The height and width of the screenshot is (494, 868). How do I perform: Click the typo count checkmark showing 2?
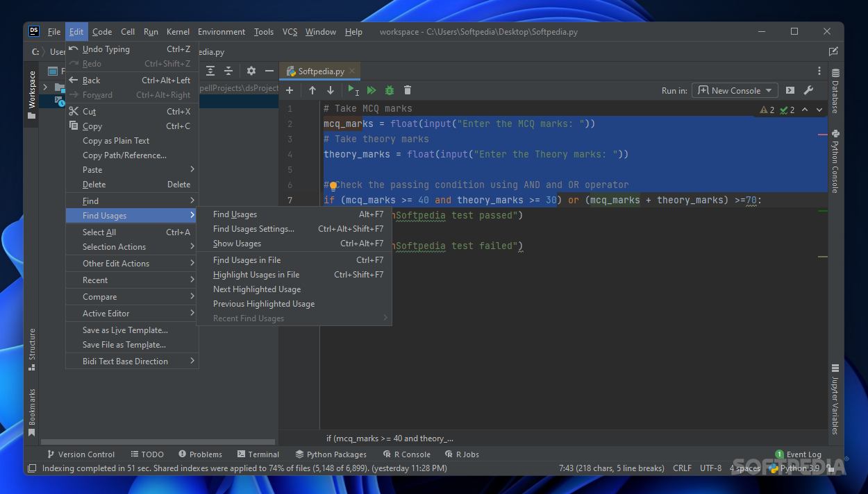click(787, 110)
